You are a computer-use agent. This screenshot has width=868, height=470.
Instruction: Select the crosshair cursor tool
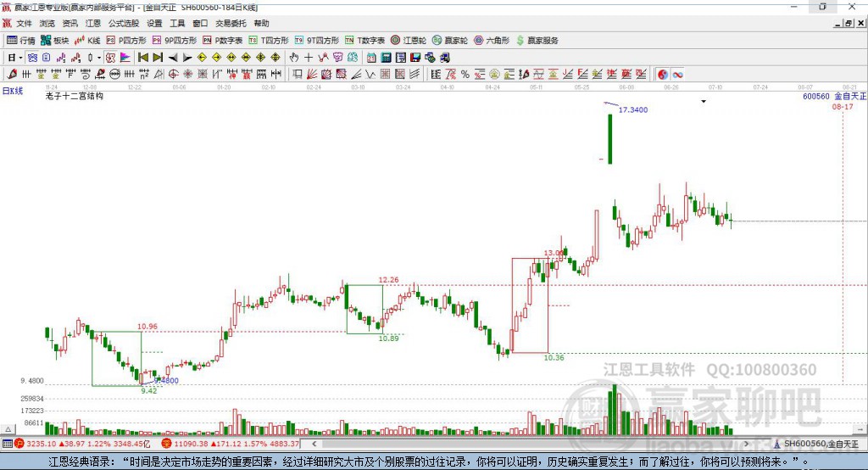coord(309,58)
